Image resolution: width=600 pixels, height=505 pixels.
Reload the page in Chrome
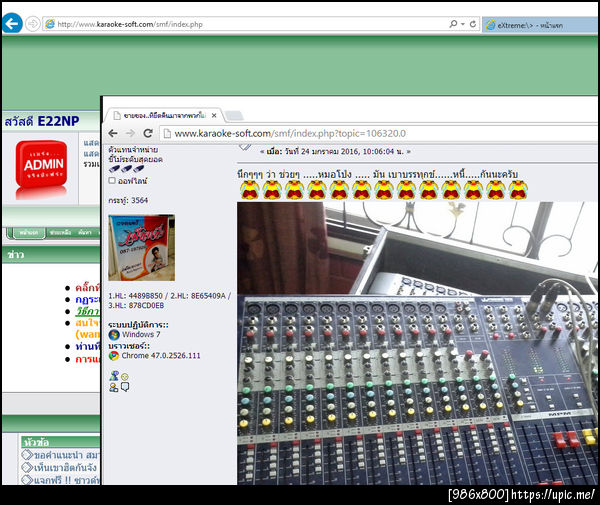pyautogui.click(x=148, y=133)
